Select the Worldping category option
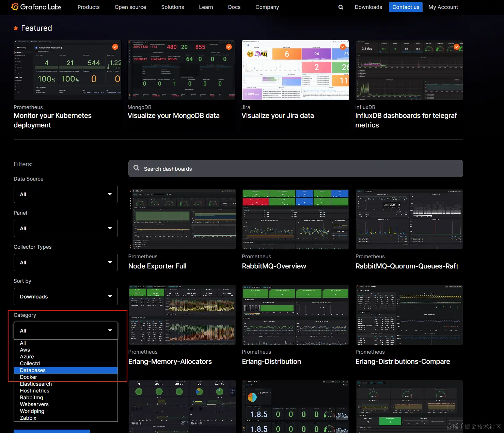This screenshot has height=433, width=504. [66, 411]
